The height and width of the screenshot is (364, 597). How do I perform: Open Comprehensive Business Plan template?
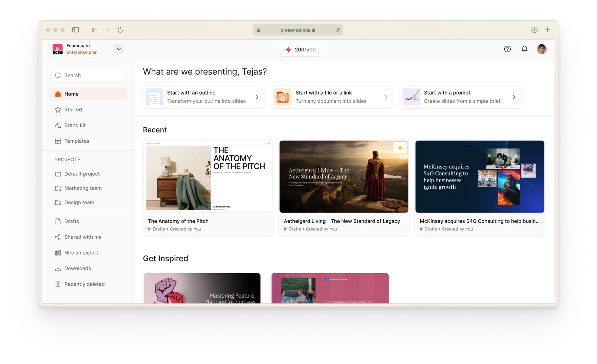click(x=330, y=288)
